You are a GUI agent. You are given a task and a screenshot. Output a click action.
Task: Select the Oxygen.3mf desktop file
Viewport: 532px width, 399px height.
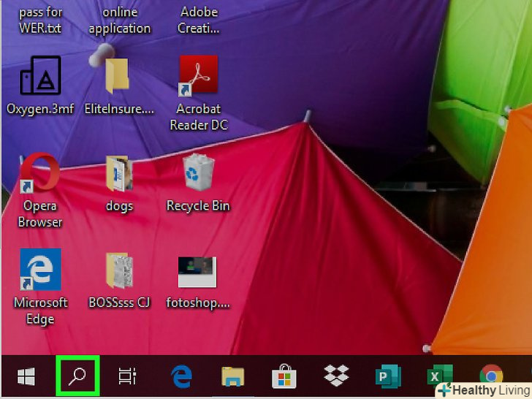click(x=40, y=76)
